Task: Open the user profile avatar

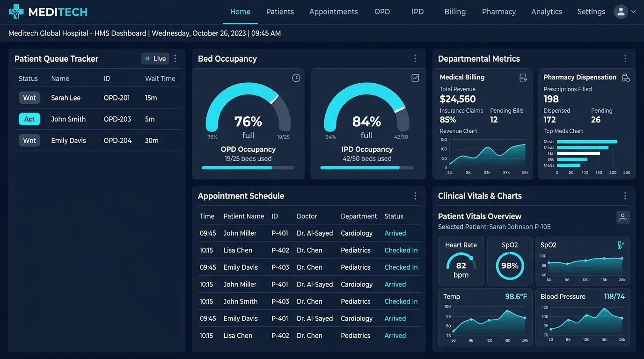Action: tap(621, 12)
